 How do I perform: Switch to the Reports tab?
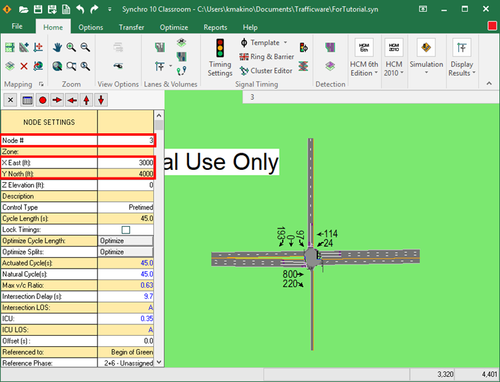click(215, 27)
